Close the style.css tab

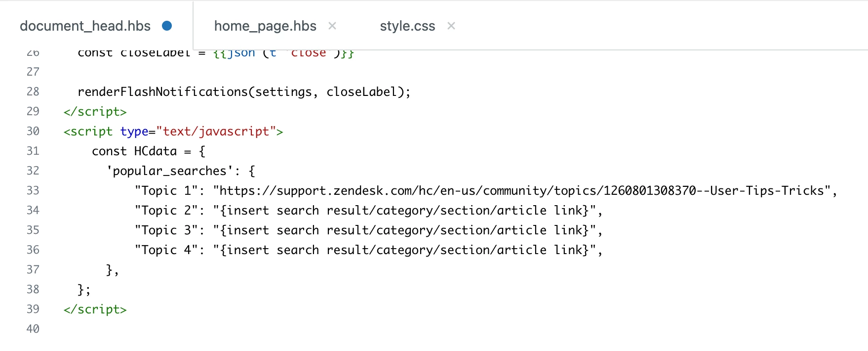(451, 26)
